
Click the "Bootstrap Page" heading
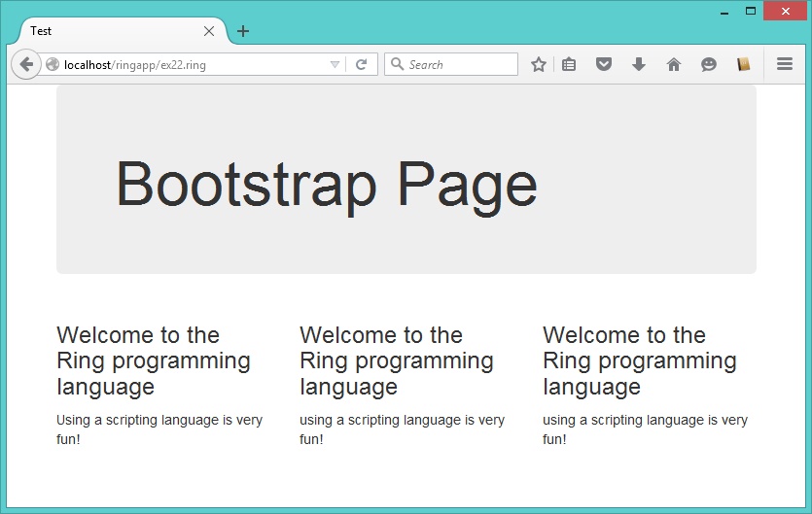[327, 184]
